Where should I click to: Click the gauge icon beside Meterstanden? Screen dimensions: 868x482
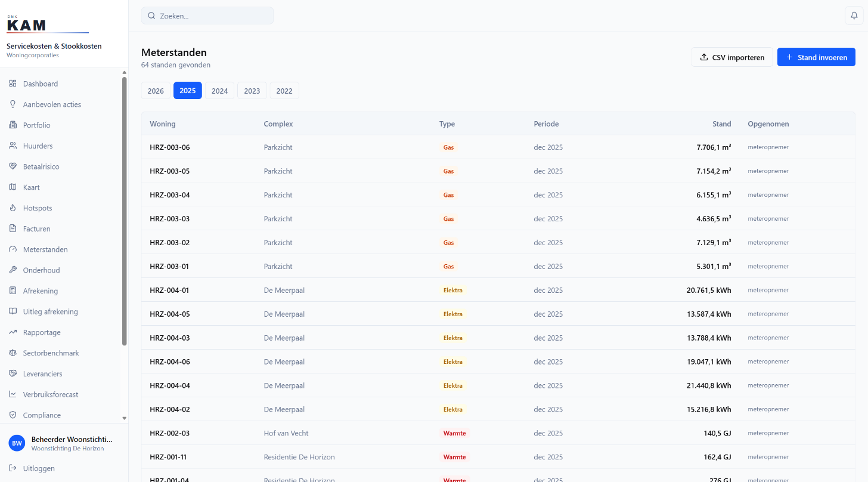(x=13, y=249)
